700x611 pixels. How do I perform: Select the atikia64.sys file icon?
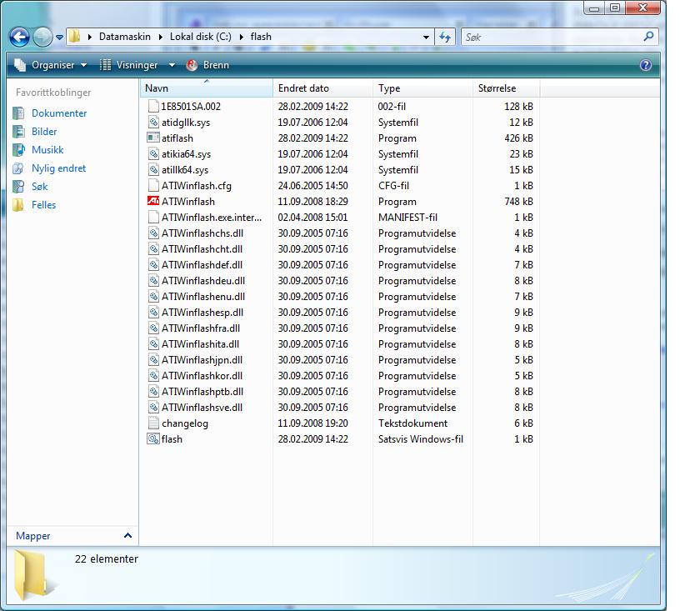(x=153, y=153)
